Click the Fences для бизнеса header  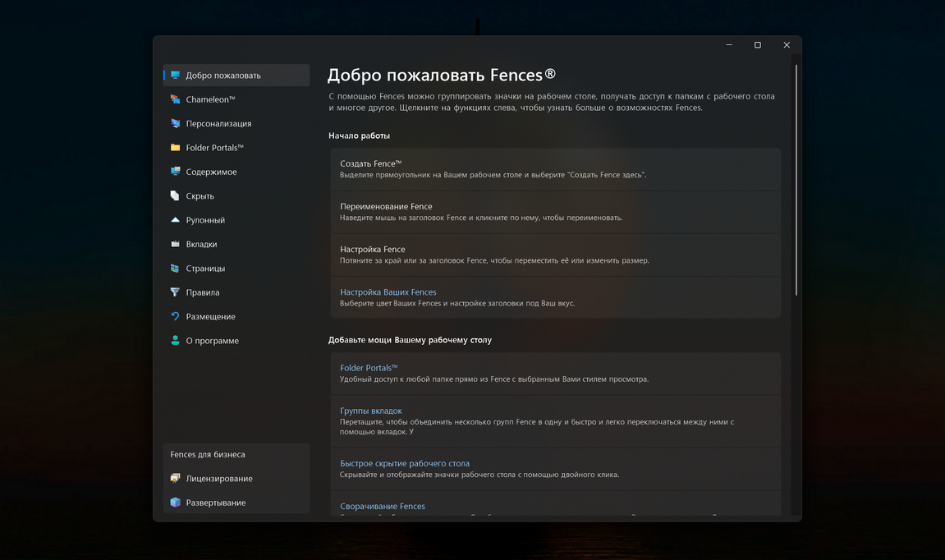click(208, 455)
